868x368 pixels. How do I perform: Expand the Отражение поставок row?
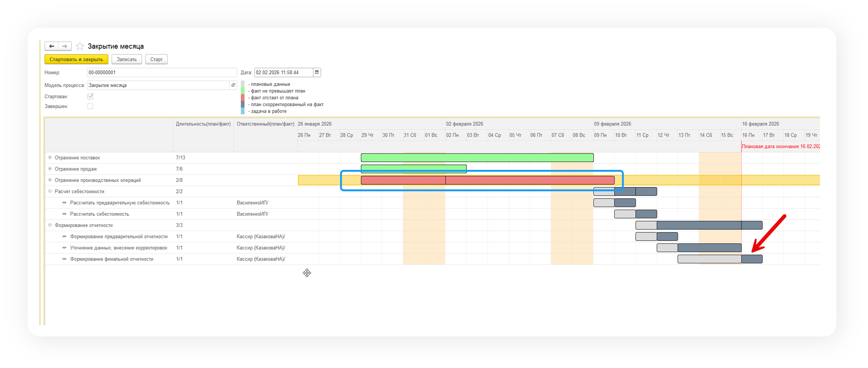point(50,157)
